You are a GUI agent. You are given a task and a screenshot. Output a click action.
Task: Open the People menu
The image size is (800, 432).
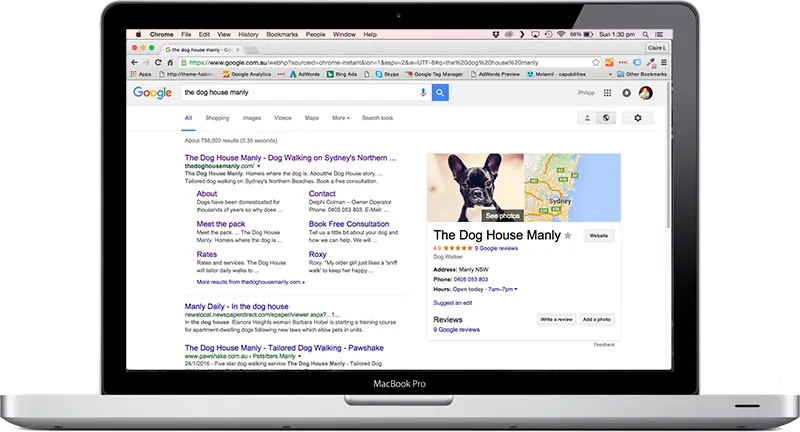[315, 34]
